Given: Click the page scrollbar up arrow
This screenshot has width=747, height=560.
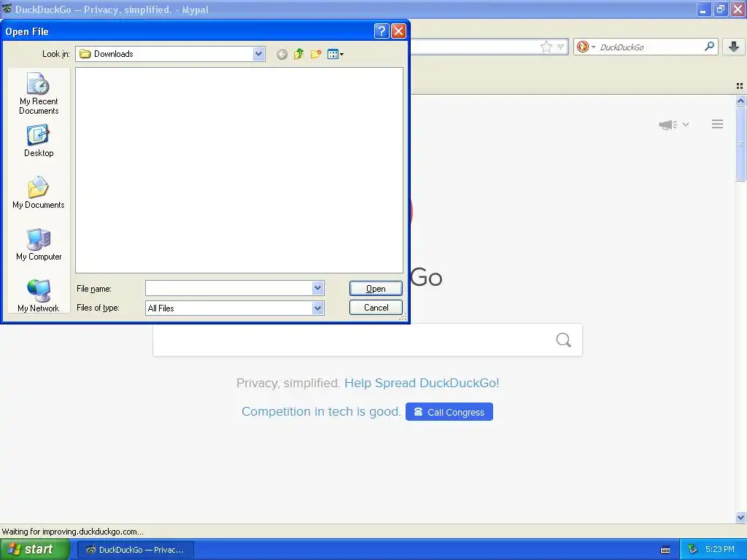Looking at the screenshot, I should 741,101.
